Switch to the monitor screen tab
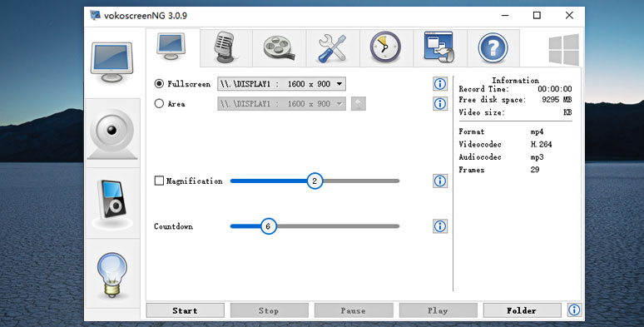Viewport: 644px width, 327px height. click(173, 47)
